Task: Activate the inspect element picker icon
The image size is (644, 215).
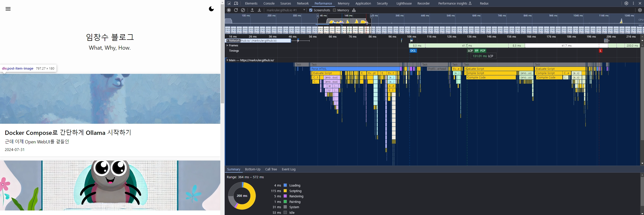Action: (x=229, y=4)
